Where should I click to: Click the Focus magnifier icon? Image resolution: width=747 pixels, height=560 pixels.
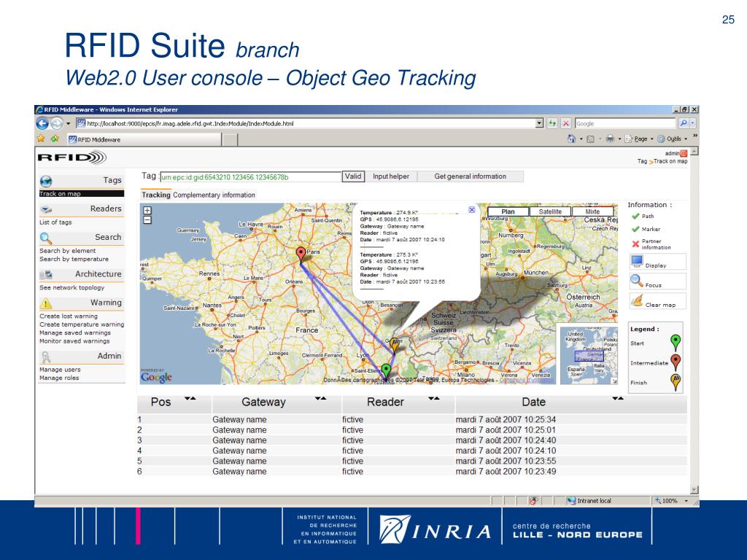[637, 281]
